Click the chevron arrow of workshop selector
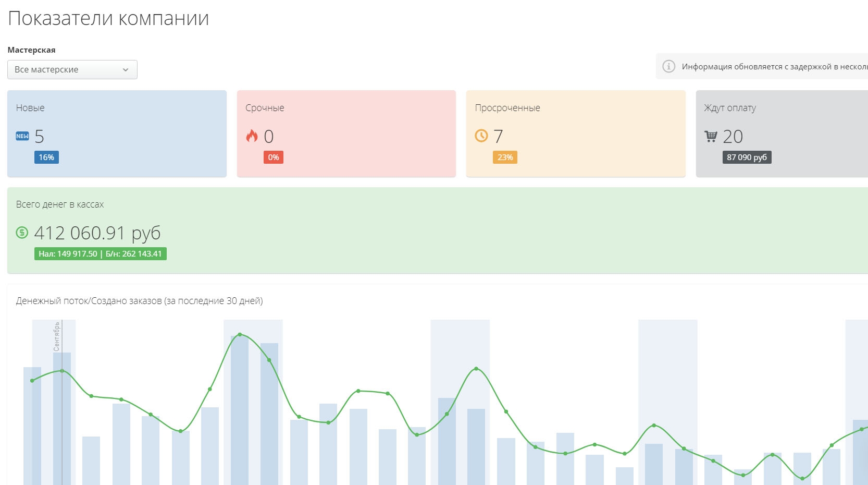This screenshot has height=485, width=868. pos(126,70)
